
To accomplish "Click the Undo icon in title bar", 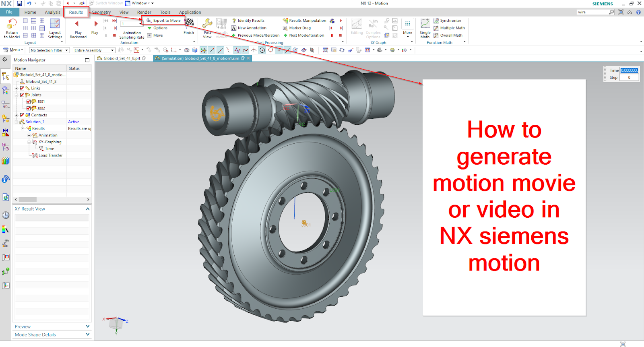I will 29,3.
